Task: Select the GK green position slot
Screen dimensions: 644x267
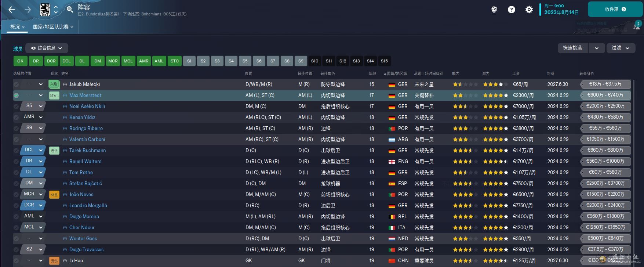Action: [x=20, y=61]
